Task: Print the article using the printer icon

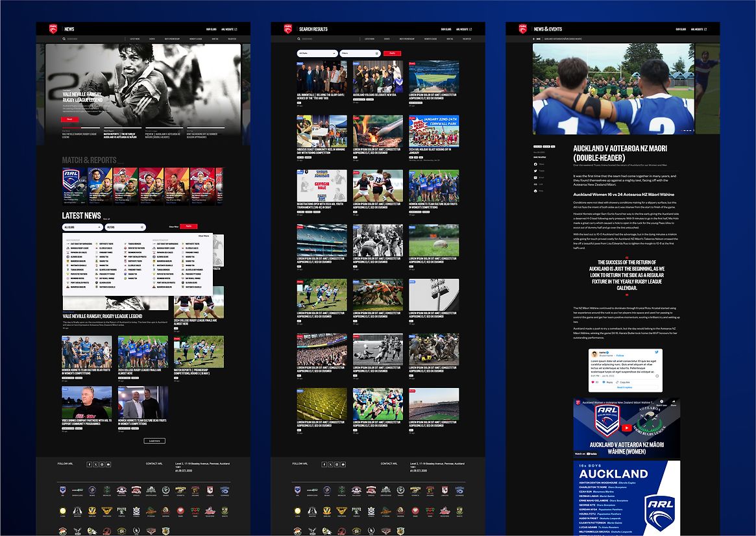Action: pyautogui.click(x=535, y=191)
